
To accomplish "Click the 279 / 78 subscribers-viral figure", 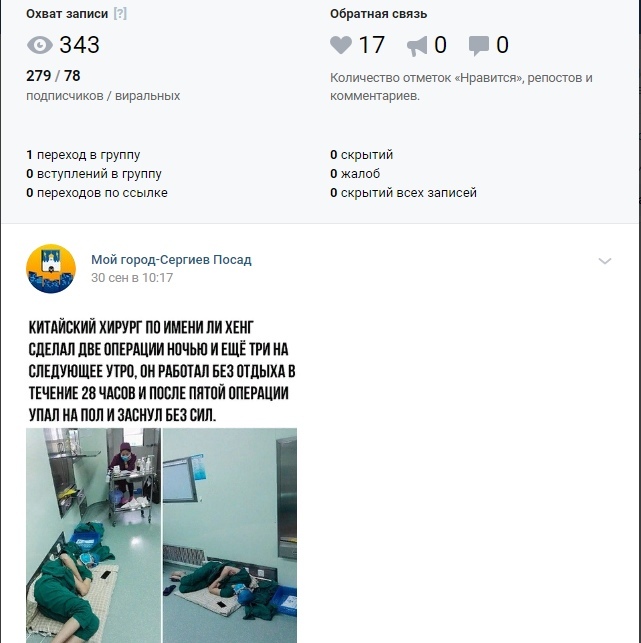I will 53,76.
